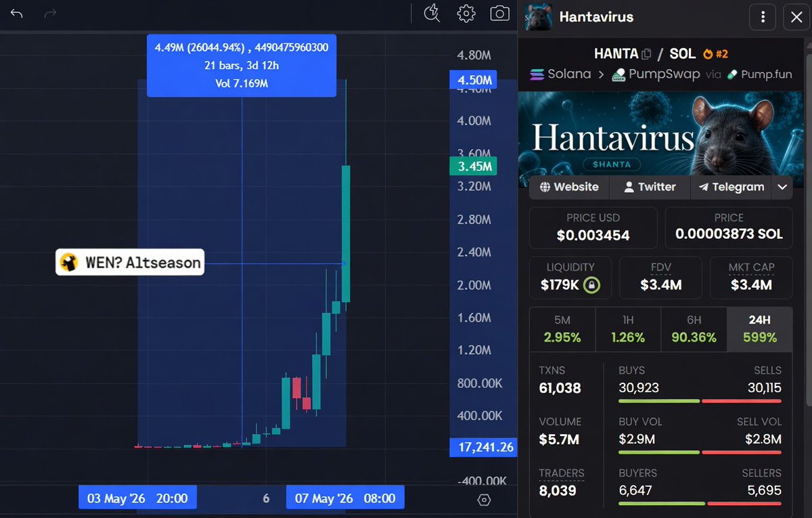Click the PumpSwap DEX link

(656, 74)
